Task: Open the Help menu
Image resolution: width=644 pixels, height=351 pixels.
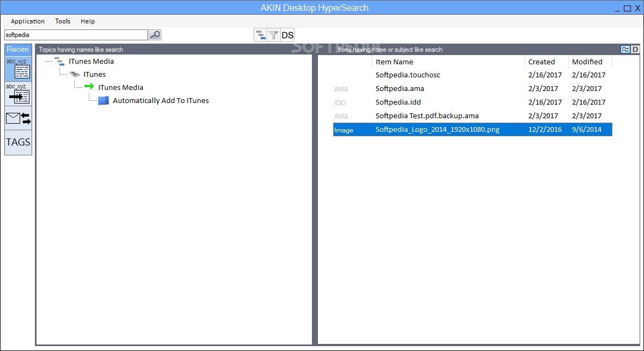Action: point(87,21)
